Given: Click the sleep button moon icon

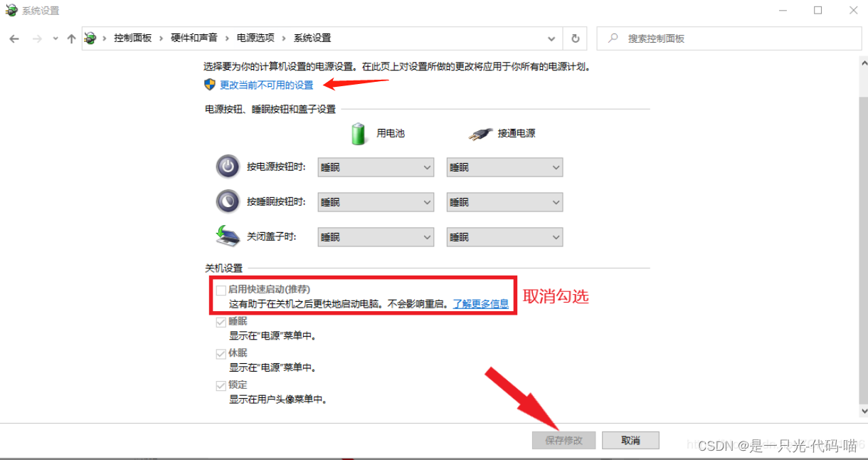Looking at the screenshot, I should pyautogui.click(x=228, y=202).
